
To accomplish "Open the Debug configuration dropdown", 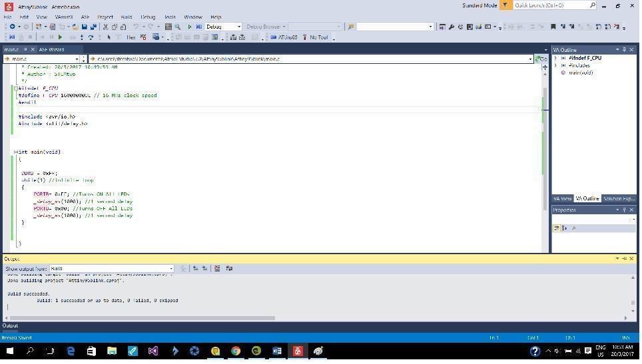I will [x=239, y=27].
